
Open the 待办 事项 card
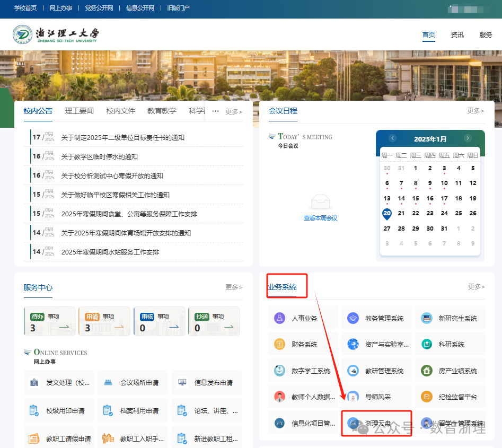pyautogui.click(x=50, y=322)
